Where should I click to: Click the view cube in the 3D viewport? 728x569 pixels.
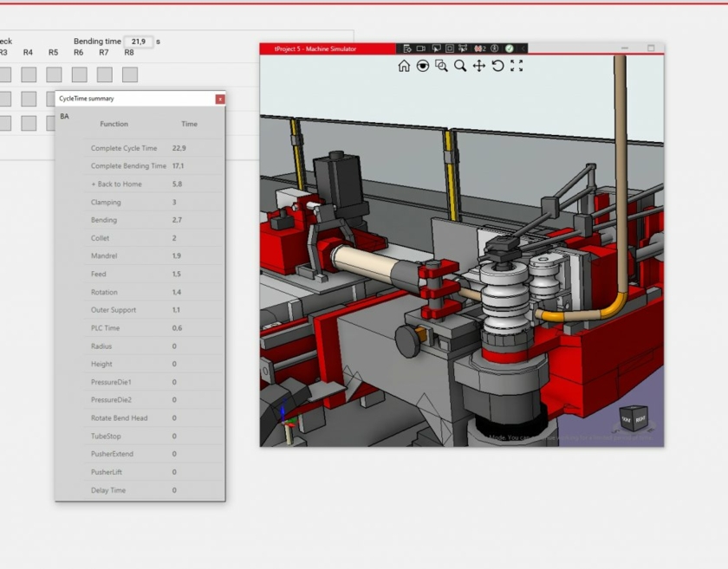pos(633,418)
